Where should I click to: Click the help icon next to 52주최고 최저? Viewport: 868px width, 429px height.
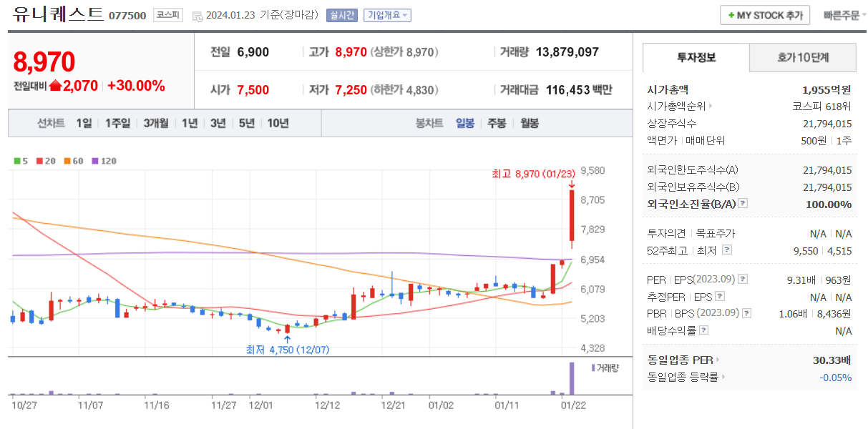(x=727, y=250)
